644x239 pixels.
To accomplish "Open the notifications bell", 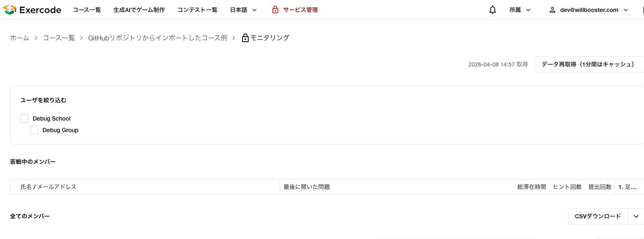I will click(x=492, y=10).
